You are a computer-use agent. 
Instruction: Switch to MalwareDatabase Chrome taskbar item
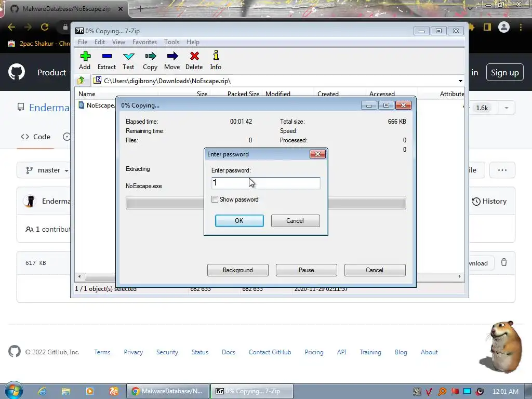pos(168,391)
